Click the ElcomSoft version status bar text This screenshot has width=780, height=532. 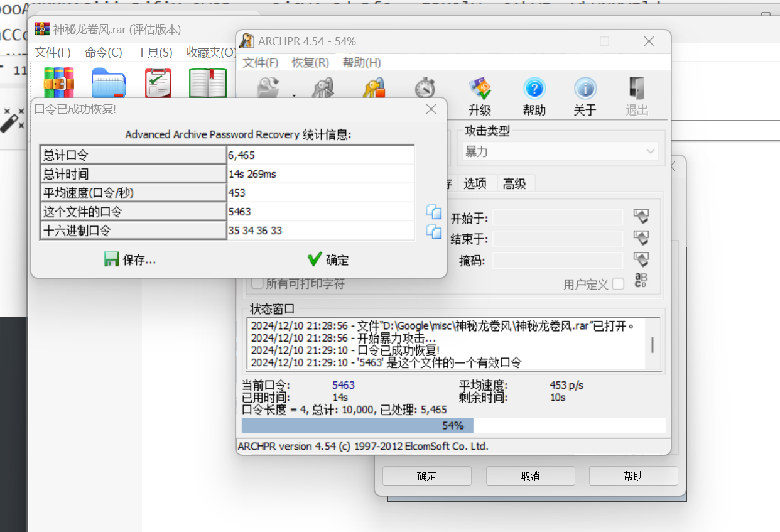coord(363,447)
